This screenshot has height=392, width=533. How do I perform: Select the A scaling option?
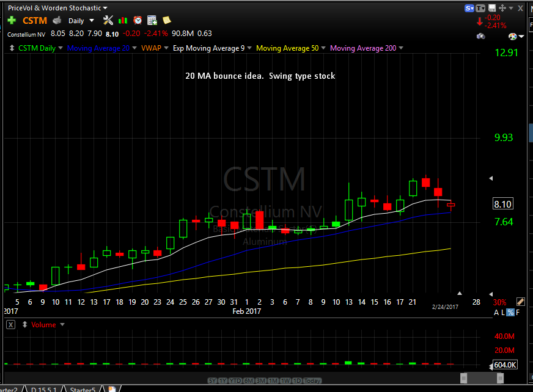[x=496, y=313]
